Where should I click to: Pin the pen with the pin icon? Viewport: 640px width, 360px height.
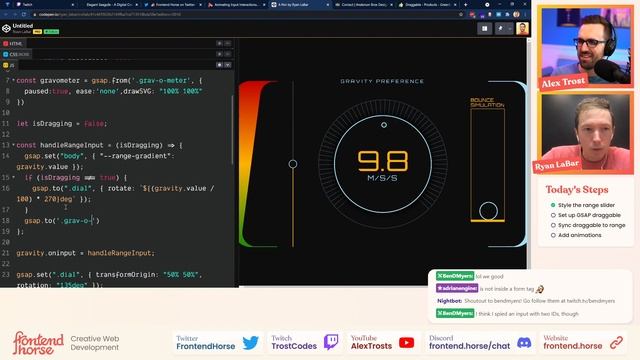[x=500, y=29]
